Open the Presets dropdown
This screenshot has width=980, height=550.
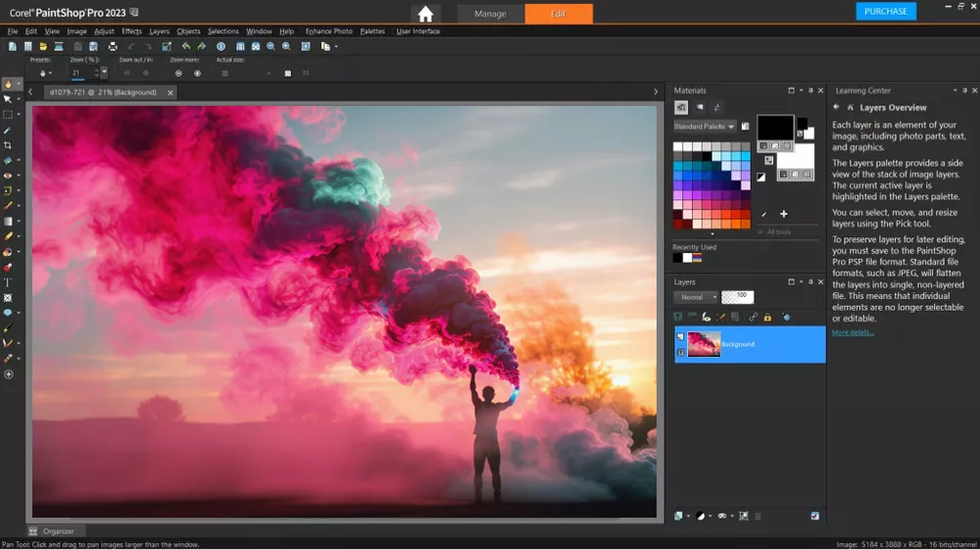click(x=44, y=74)
